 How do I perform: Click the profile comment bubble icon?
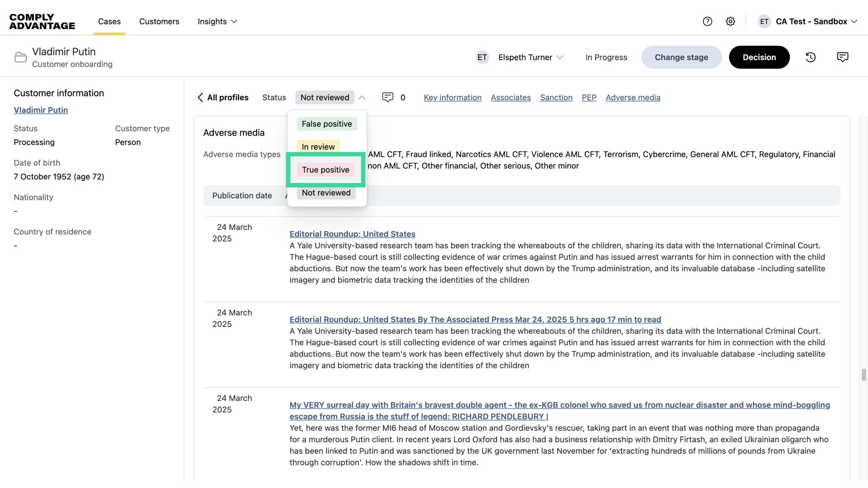tap(387, 98)
